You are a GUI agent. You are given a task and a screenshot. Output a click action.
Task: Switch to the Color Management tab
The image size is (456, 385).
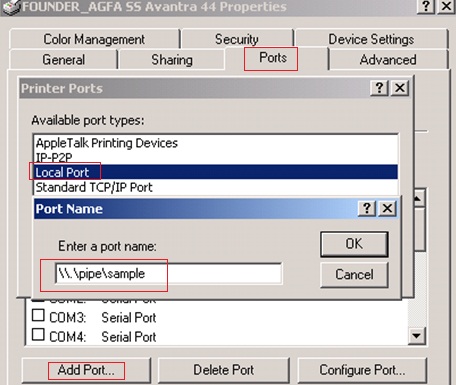point(94,39)
